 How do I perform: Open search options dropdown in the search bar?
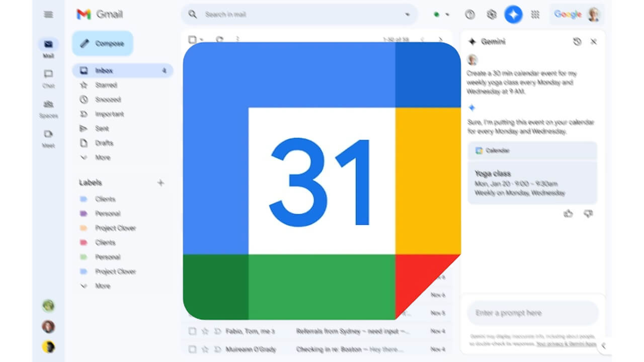click(408, 15)
